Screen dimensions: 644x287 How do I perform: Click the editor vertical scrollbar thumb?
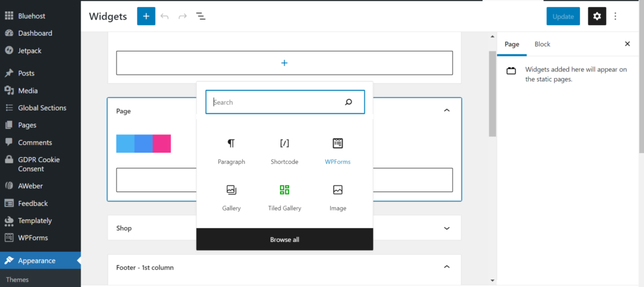(x=492, y=94)
